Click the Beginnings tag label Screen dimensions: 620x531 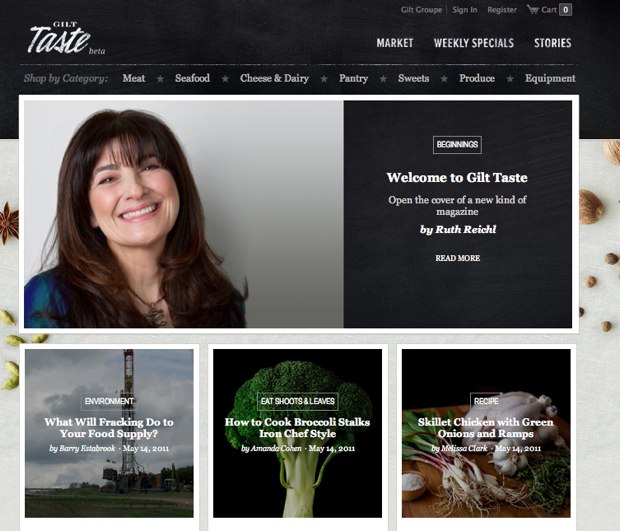[x=457, y=145]
